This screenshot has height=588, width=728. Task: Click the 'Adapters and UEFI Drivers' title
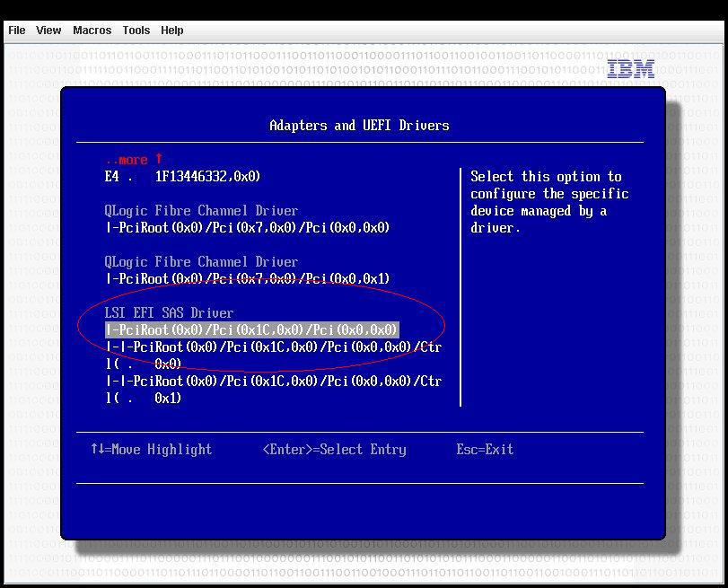[x=359, y=126]
